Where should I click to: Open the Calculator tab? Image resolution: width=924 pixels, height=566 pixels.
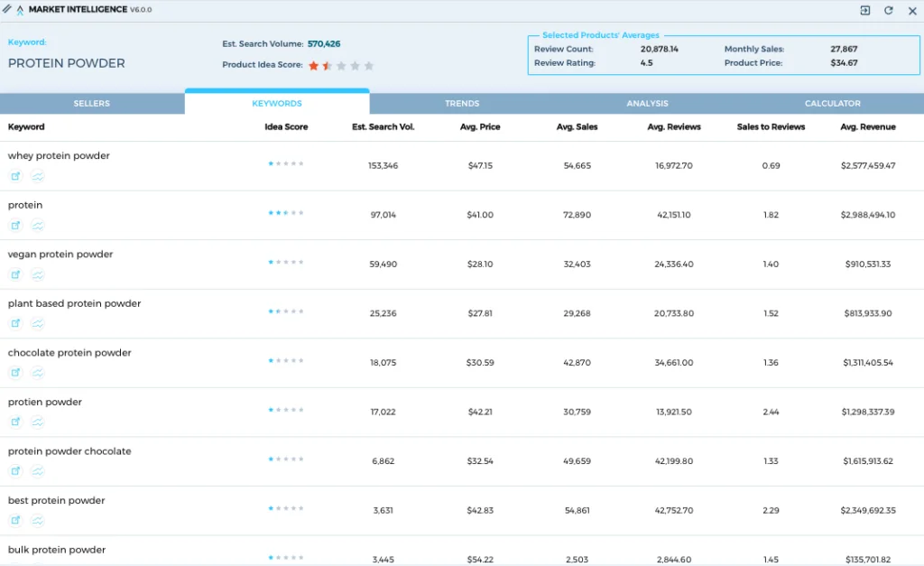pyautogui.click(x=832, y=104)
